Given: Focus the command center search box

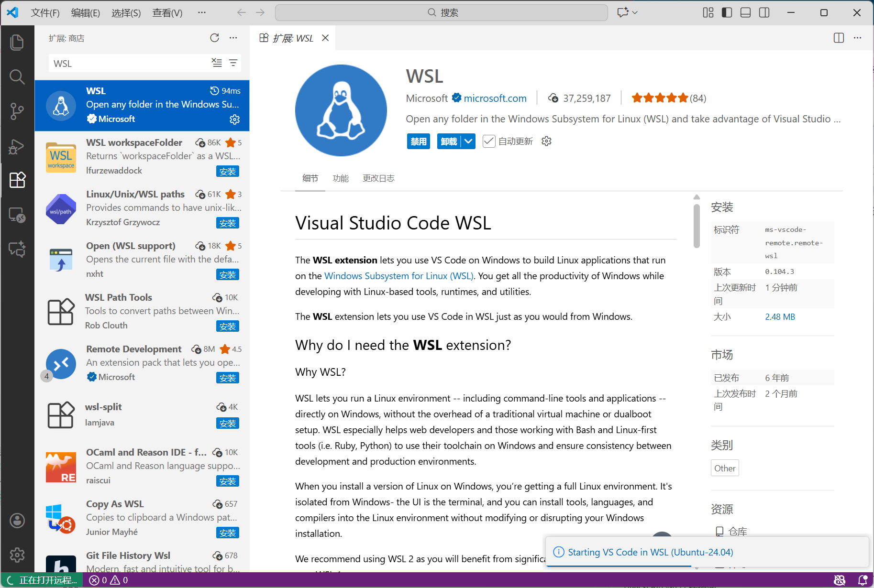Looking at the screenshot, I should (442, 12).
